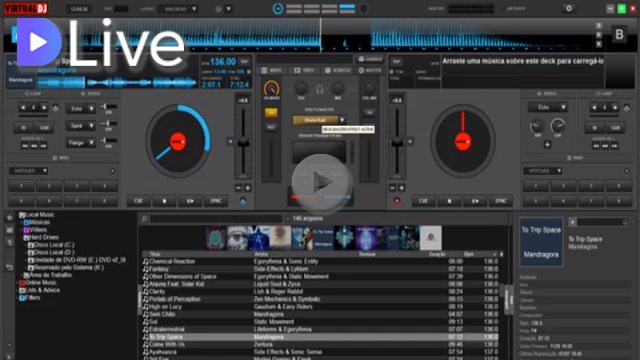This screenshot has height=360, width=640.
Task: Click the right deck CUE button
Action: [x=423, y=201]
